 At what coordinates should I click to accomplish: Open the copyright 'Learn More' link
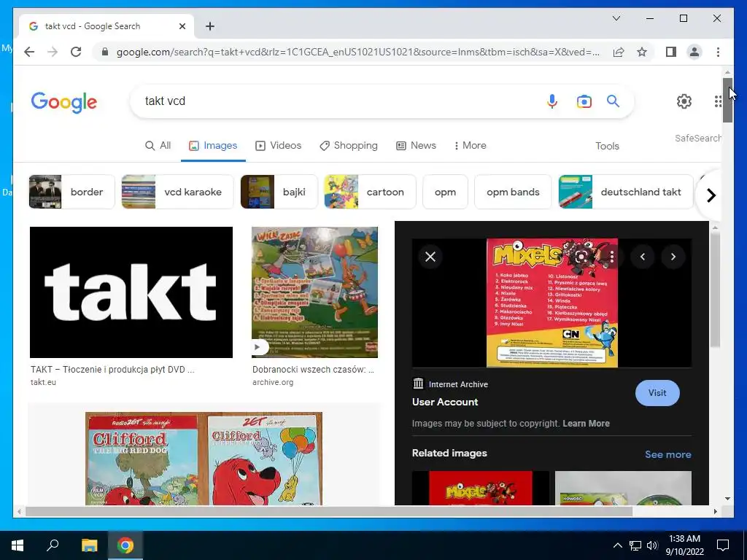(586, 424)
